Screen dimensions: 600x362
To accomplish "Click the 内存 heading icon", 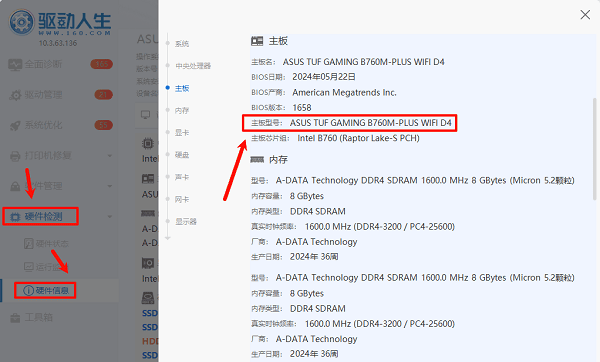I will (257, 160).
